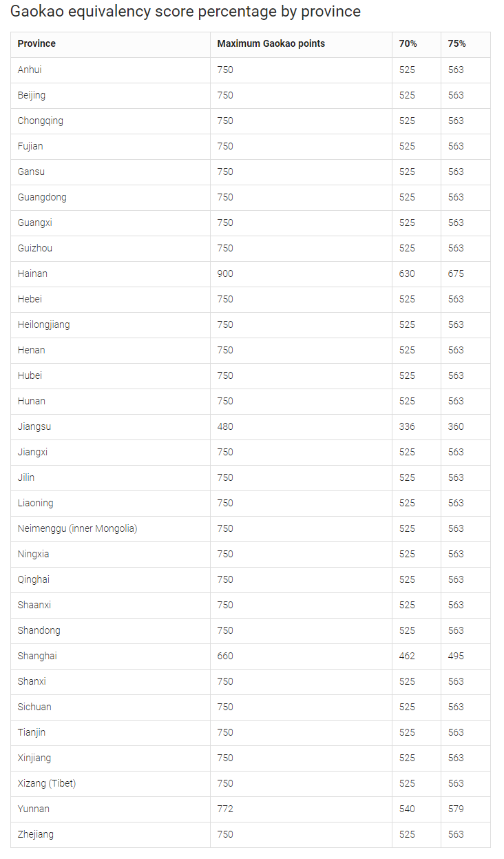Click the 70% column header
Image resolution: width=504 pixels, height=859 pixels.
[408, 44]
